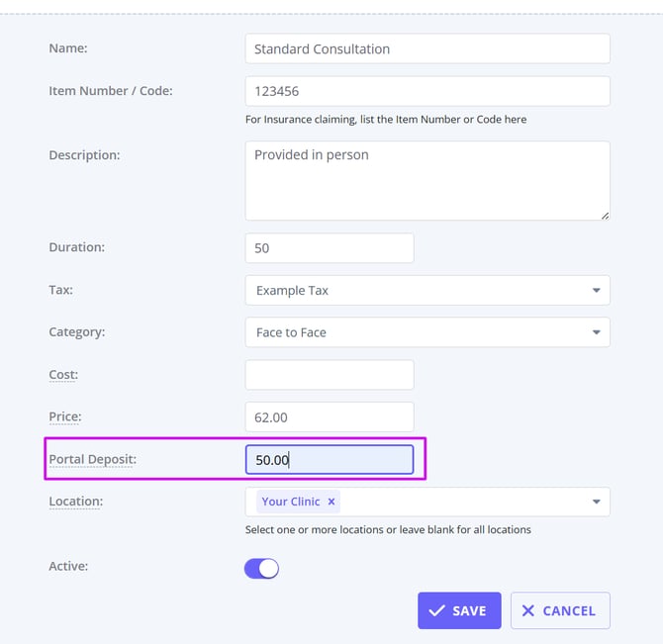Remove the Your Clinic location tag
Image resolution: width=663 pixels, height=644 pixels.
[331, 502]
